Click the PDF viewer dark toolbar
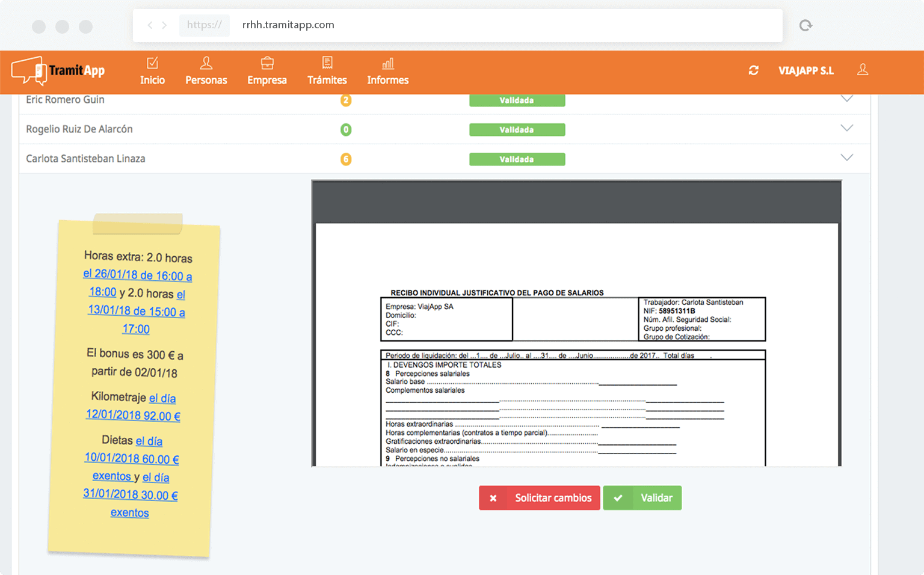 point(577,202)
